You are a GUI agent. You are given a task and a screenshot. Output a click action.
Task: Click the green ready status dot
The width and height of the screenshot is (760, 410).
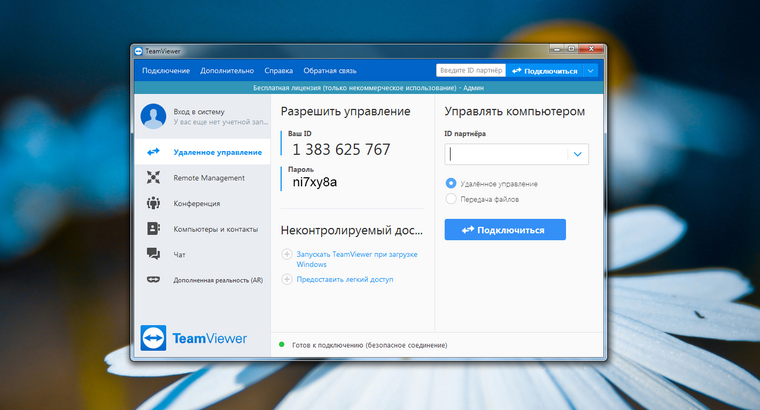[x=282, y=345]
